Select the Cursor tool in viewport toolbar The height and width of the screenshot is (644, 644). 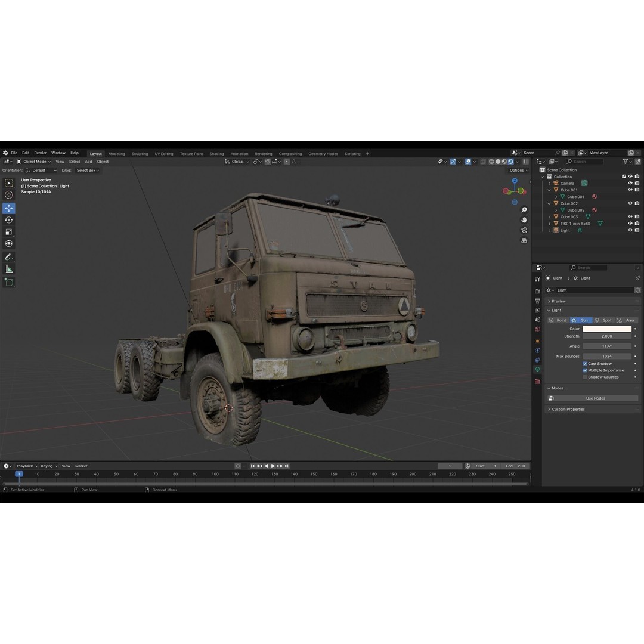click(8, 194)
